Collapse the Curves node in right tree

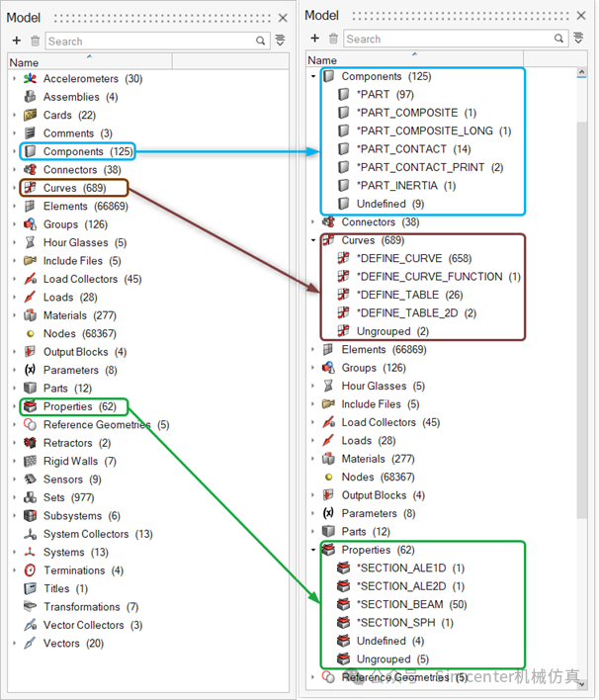[x=313, y=240]
